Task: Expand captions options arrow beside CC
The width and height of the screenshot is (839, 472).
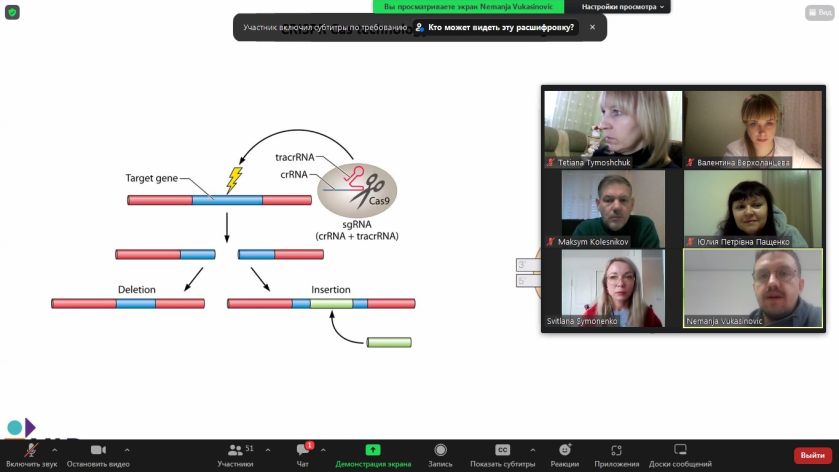Action: pos(532,450)
